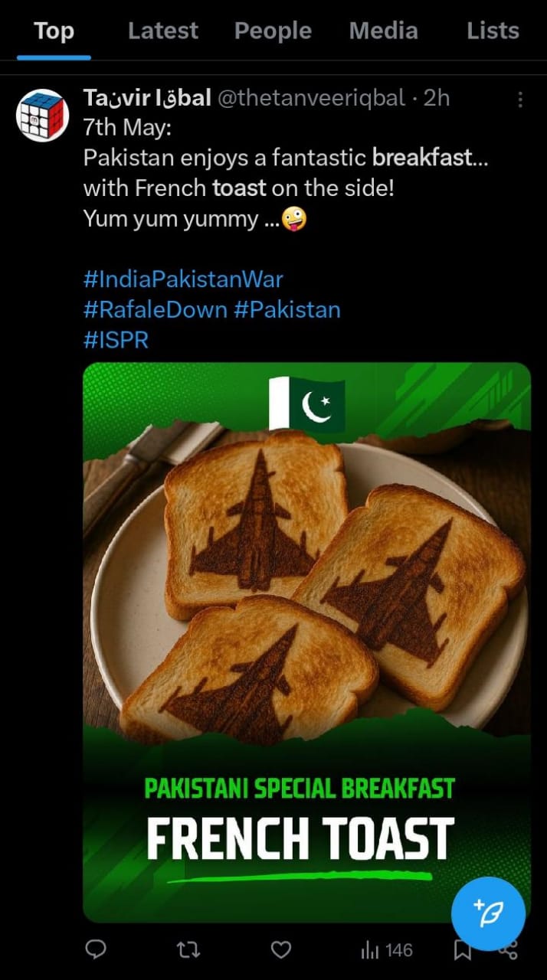
Task: Reply to Tanvir Iqbal's tweet
Action: [95, 950]
